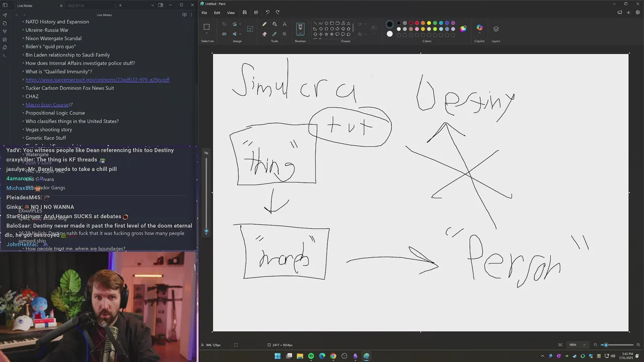644x362 pixels.
Task: Open the more options menu in Live Notes
Action: click(x=192, y=15)
